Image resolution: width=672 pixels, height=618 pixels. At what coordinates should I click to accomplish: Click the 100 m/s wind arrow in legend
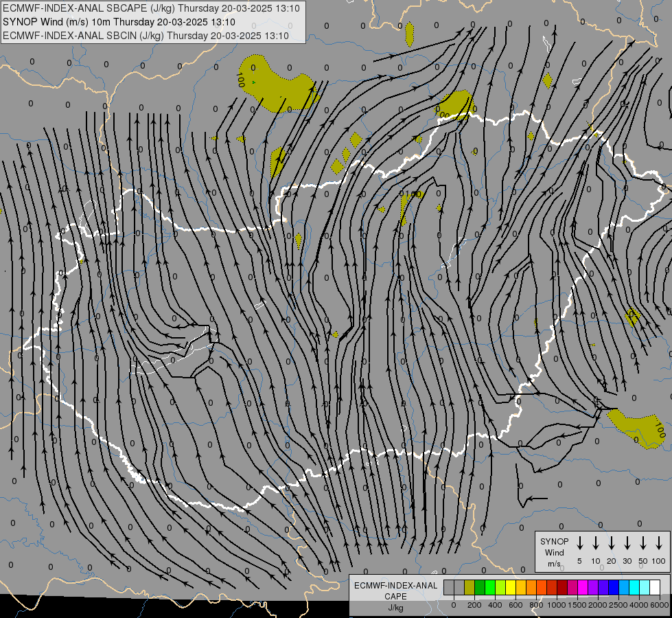[659, 543]
